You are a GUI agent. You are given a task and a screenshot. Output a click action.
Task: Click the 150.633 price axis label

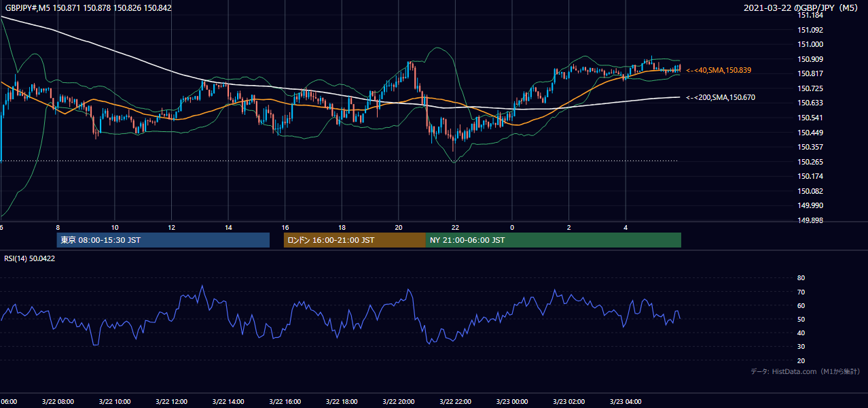click(x=810, y=103)
